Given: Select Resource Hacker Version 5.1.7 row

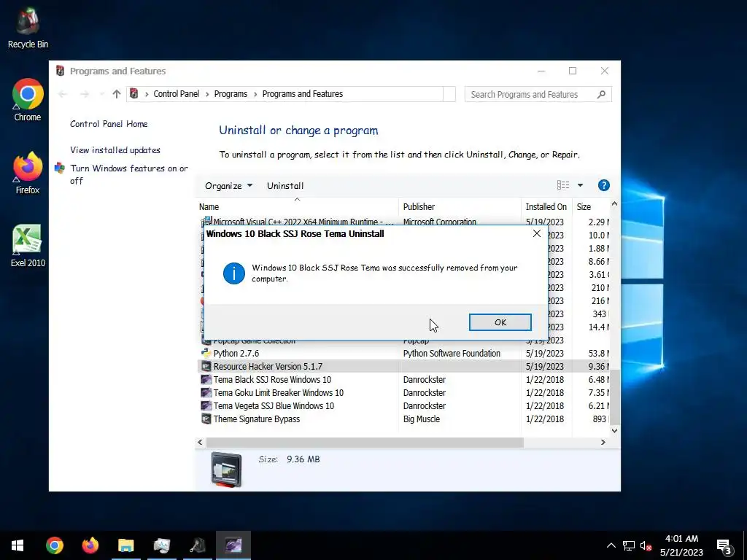Looking at the screenshot, I should click(403, 366).
